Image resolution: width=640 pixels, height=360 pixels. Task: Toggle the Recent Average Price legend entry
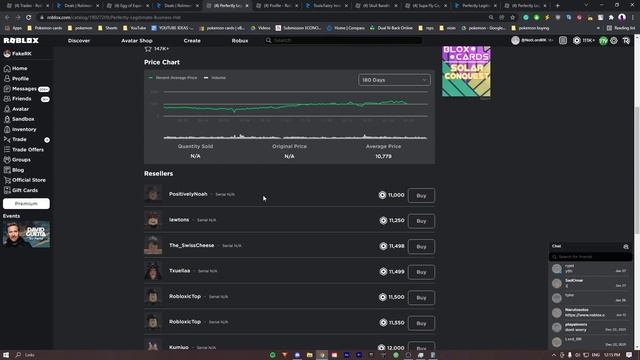(x=173, y=78)
